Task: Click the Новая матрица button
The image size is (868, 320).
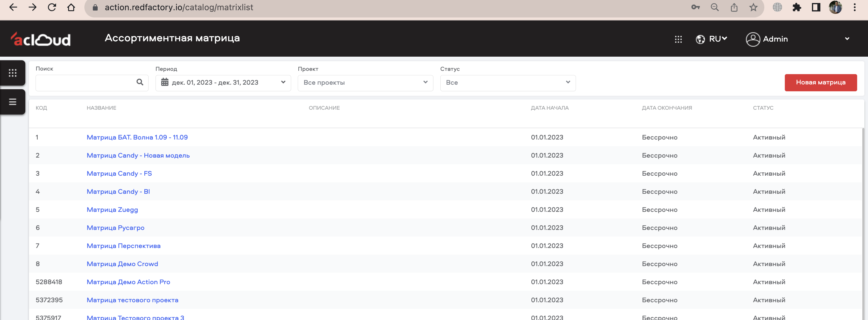Action: 820,83
